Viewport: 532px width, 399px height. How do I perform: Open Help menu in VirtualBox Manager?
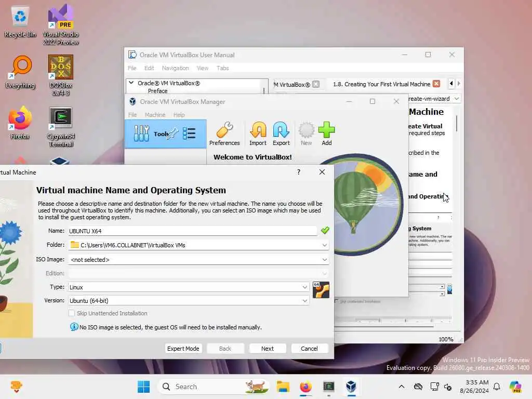point(179,115)
